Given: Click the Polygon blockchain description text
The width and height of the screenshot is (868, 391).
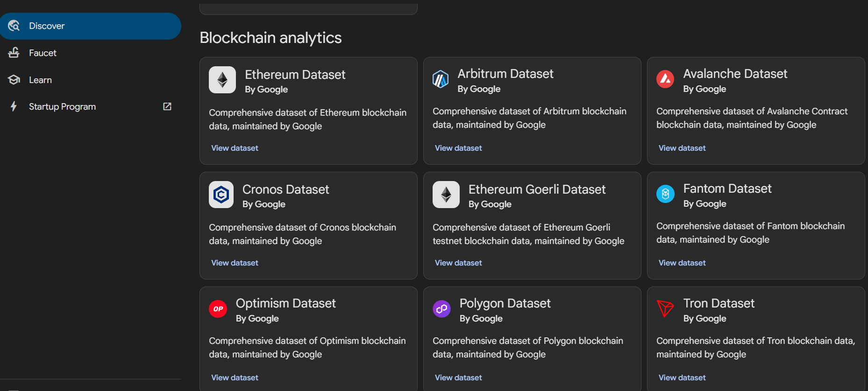Looking at the screenshot, I should coord(528,348).
